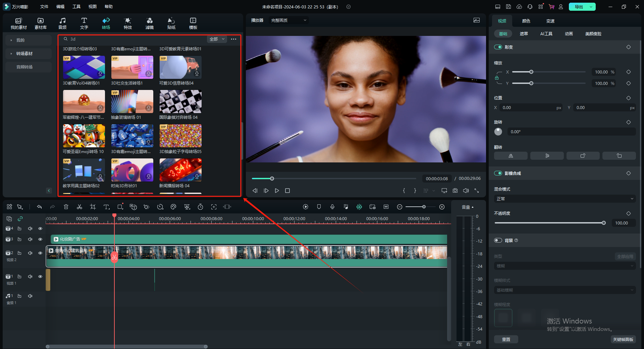This screenshot has width=644, height=349.
Task: Switch to the 颜色 tab
Action: 526,21
